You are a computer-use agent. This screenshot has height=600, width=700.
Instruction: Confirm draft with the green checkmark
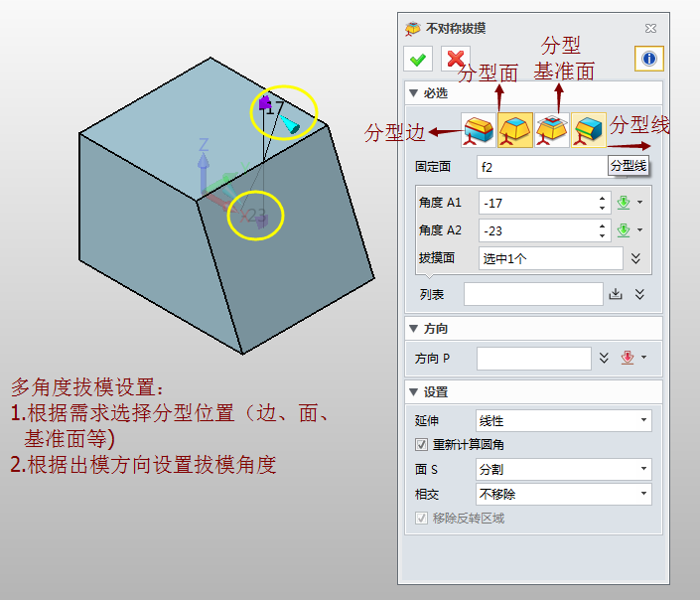tap(418, 60)
